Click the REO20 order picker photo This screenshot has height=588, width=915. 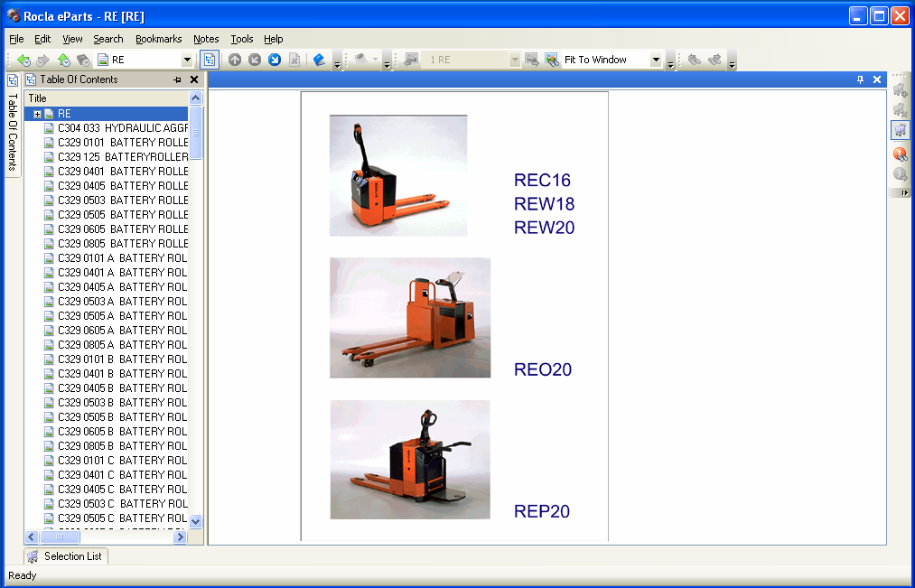410,318
